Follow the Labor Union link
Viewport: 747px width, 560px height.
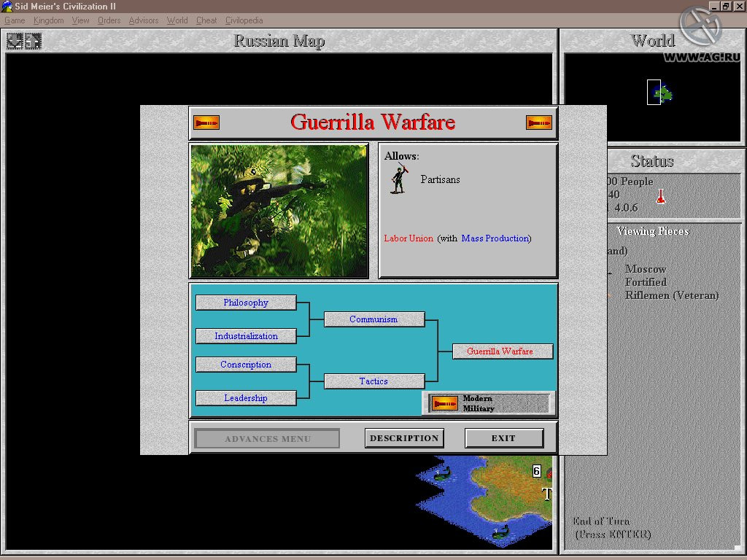click(x=409, y=238)
